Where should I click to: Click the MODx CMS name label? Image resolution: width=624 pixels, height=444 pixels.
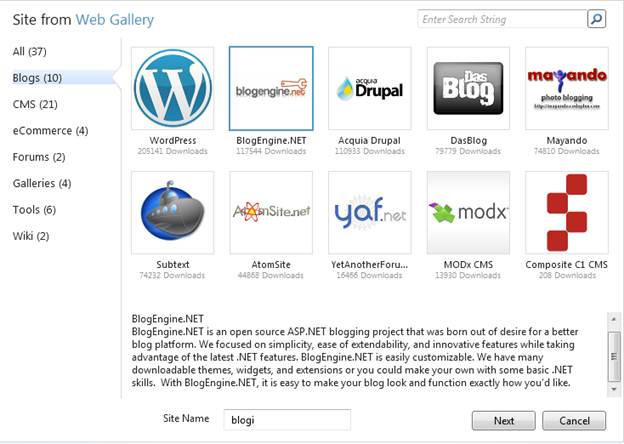click(468, 265)
